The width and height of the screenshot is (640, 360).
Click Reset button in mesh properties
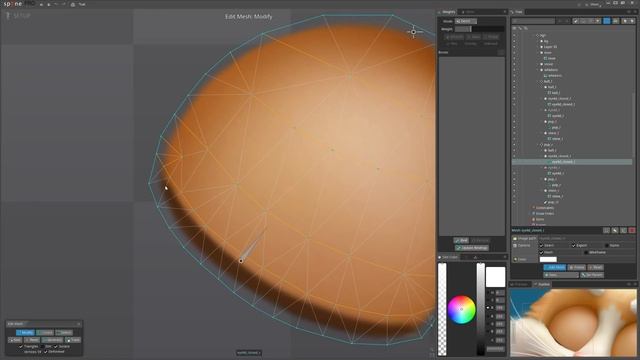(x=596, y=267)
